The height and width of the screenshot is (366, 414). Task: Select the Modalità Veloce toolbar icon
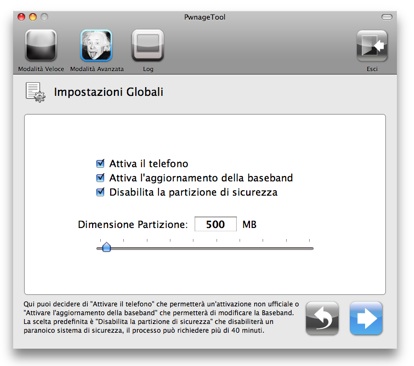point(41,46)
